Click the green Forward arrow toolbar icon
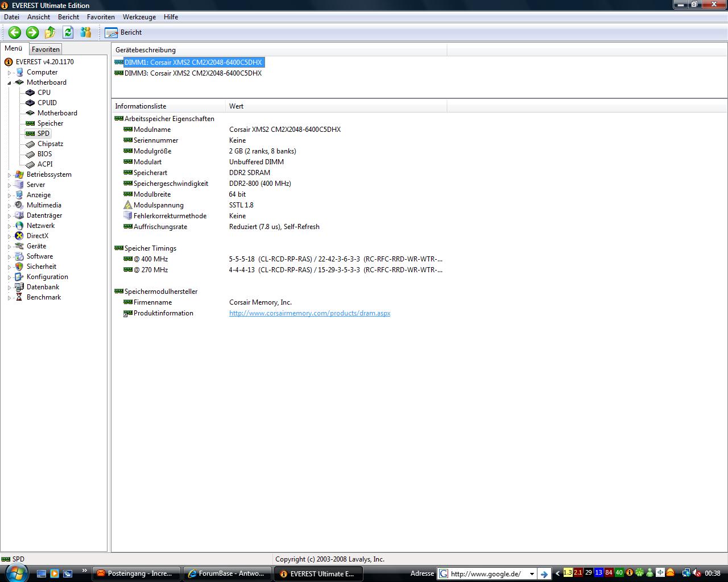Screen dimensions: 728x582 32,32
